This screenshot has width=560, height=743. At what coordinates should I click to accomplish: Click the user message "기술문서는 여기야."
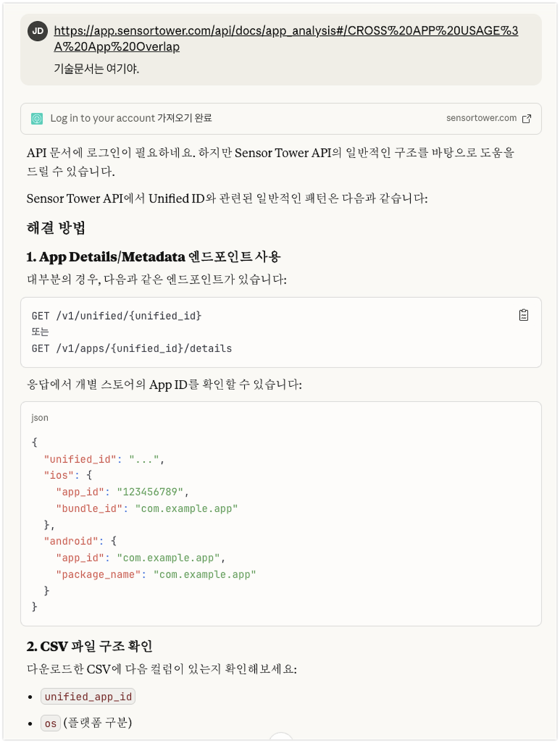(x=96, y=69)
